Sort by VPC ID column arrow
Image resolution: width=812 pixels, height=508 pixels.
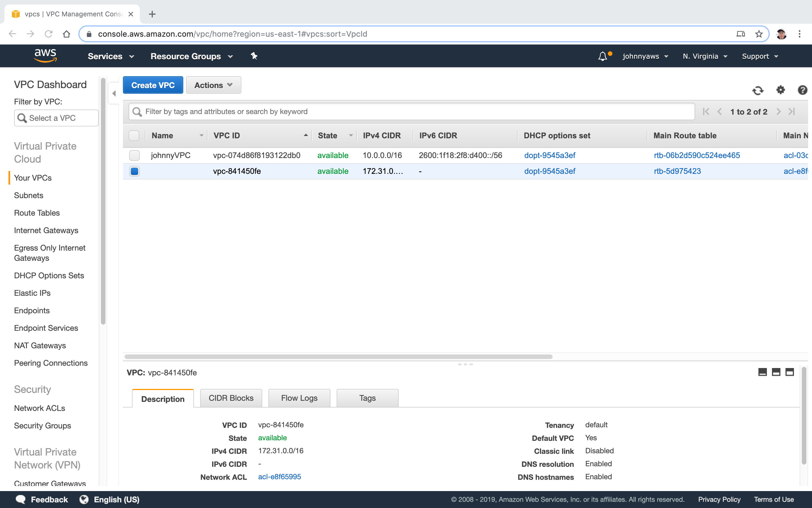coord(306,135)
